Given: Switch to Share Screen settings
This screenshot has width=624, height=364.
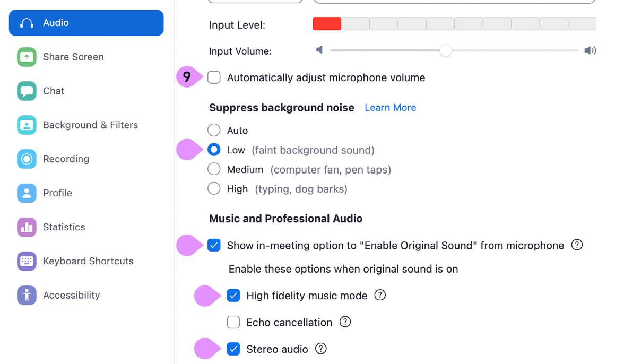Looking at the screenshot, I should (86, 57).
